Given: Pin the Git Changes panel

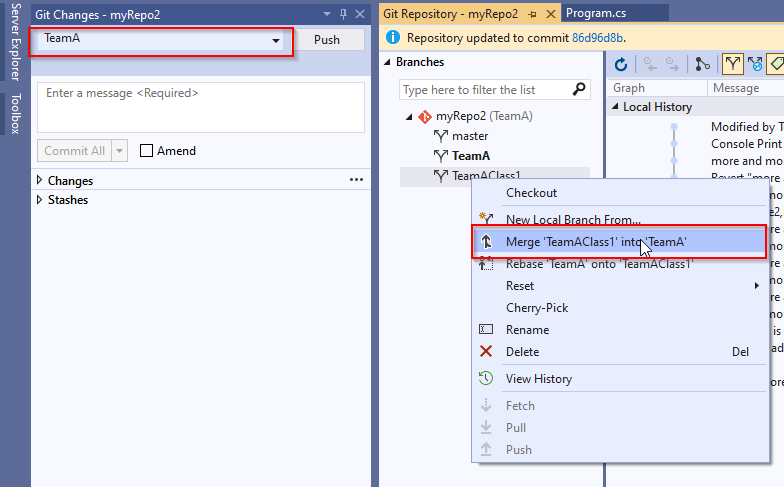Looking at the screenshot, I should pyautogui.click(x=344, y=14).
